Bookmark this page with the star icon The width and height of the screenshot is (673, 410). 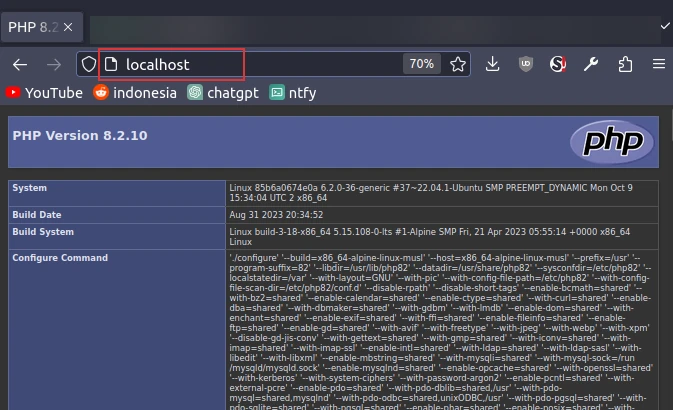tap(457, 65)
